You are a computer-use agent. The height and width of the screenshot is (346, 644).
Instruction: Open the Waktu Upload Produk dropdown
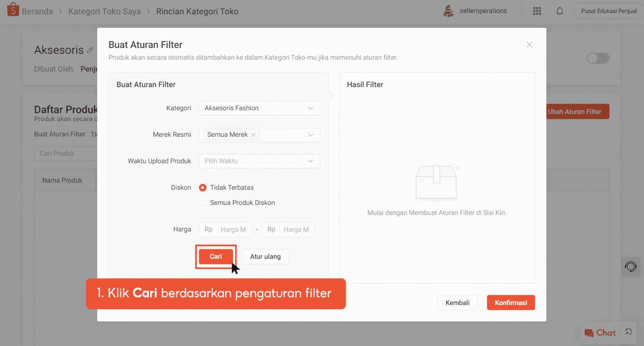tap(260, 161)
